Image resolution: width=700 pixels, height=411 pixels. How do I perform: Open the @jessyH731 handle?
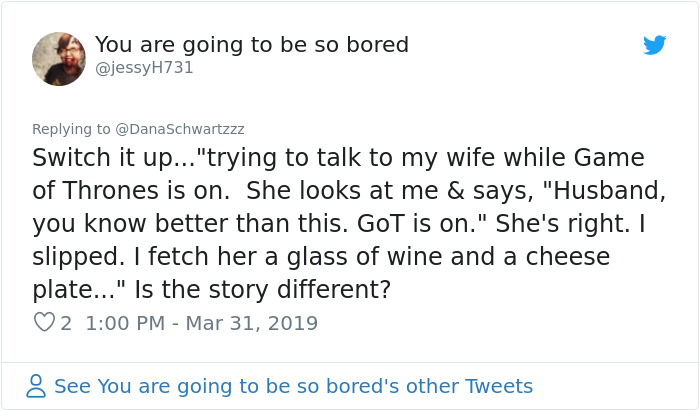tap(144, 68)
